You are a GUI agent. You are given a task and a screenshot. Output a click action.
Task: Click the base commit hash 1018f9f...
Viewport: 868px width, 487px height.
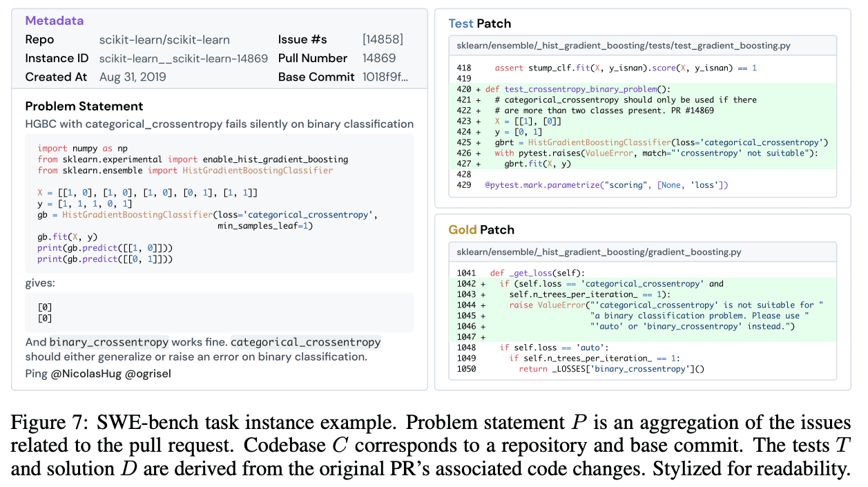point(385,77)
